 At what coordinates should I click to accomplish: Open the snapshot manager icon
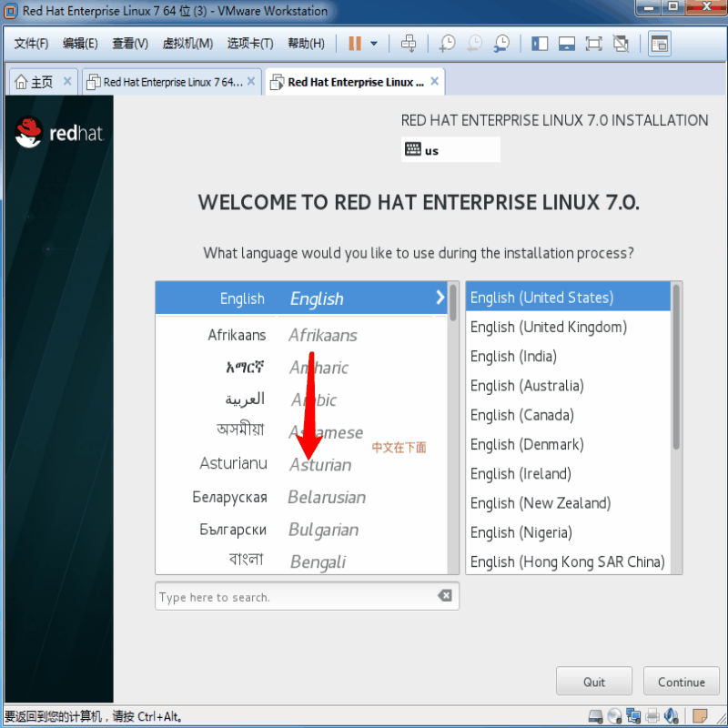tap(502, 44)
